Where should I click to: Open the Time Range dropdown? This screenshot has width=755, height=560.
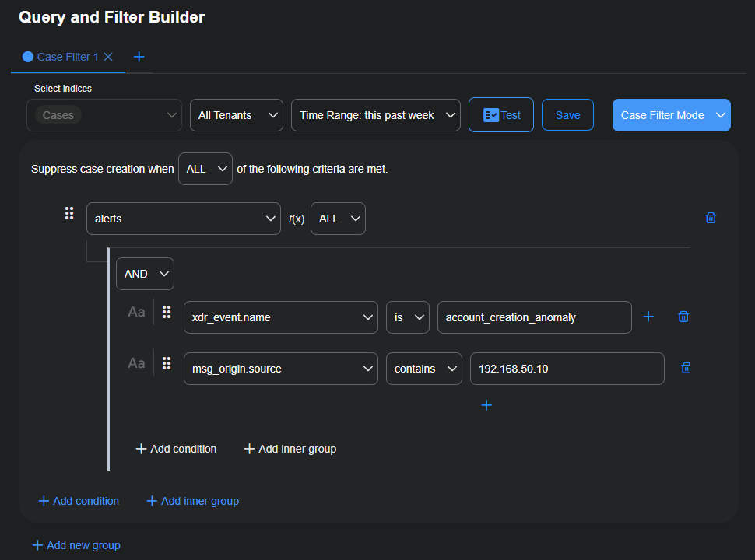pos(375,114)
